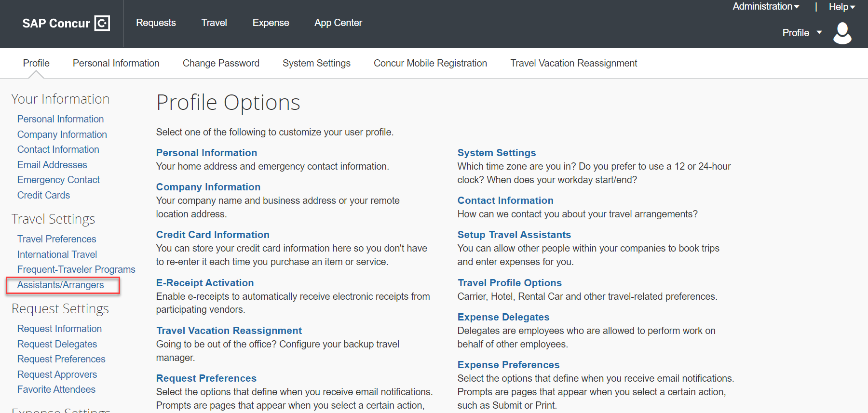Open Setup Travel Assistants heading link

point(514,235)
